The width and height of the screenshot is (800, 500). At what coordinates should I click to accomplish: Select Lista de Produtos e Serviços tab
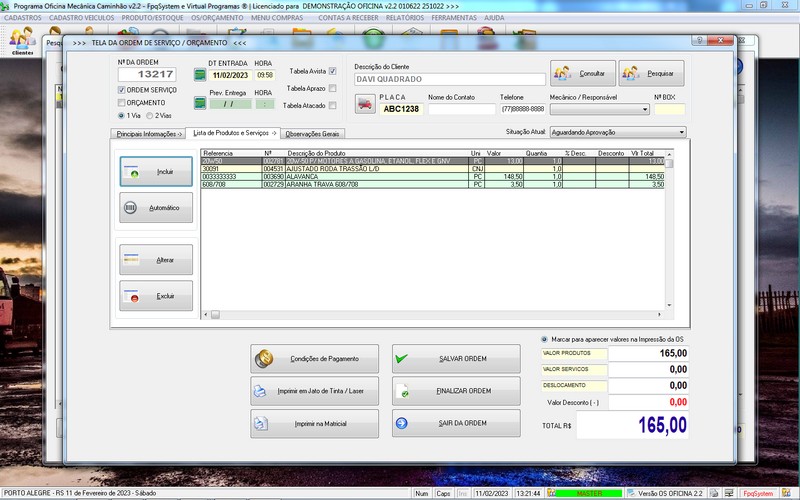(233, 133)
